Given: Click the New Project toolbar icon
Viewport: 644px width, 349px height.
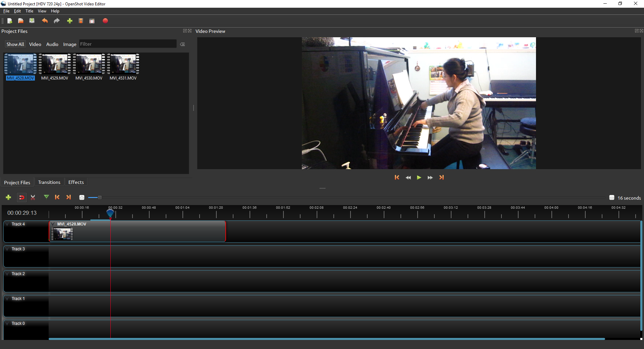Looking at the screenshot, I should pyautogui.click(x=10, y=21).
